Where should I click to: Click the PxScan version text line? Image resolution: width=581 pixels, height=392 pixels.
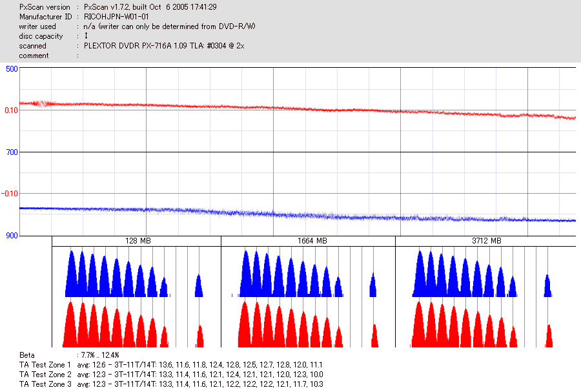tap(118, 7)
